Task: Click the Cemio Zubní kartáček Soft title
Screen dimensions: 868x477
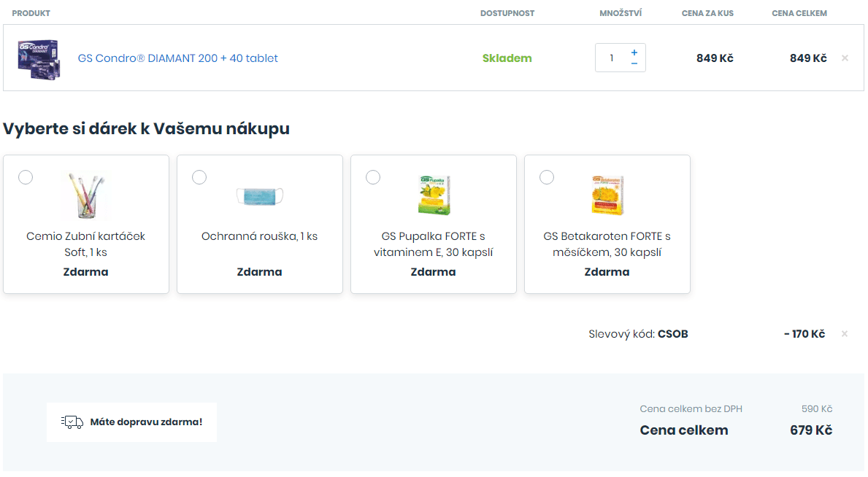Action: click(86, 244)
